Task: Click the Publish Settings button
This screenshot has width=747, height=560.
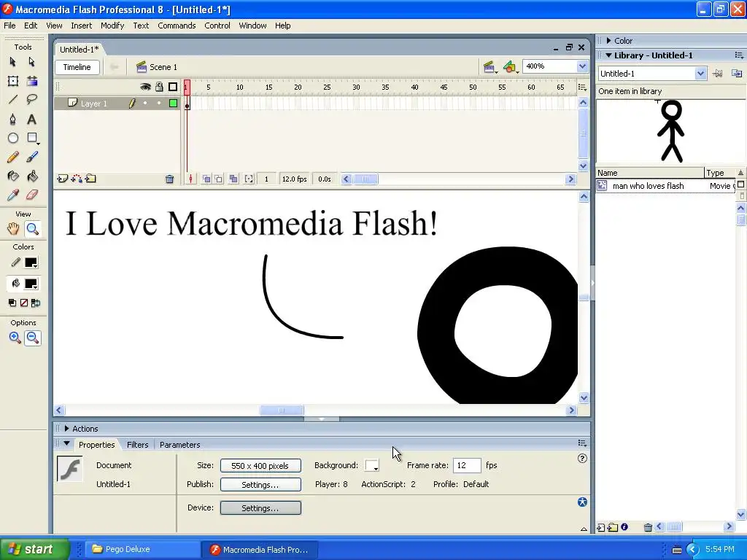Action: [260, 485]
